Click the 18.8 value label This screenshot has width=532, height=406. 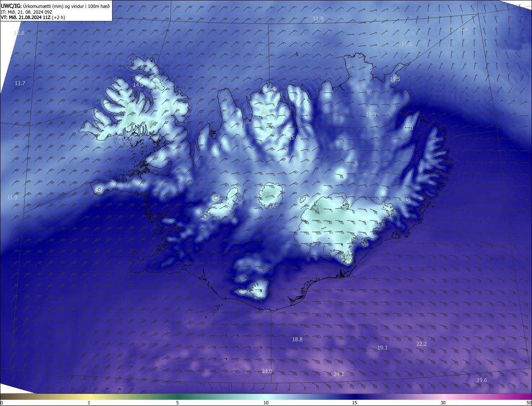pyautogui.click(x=297, y=339)
